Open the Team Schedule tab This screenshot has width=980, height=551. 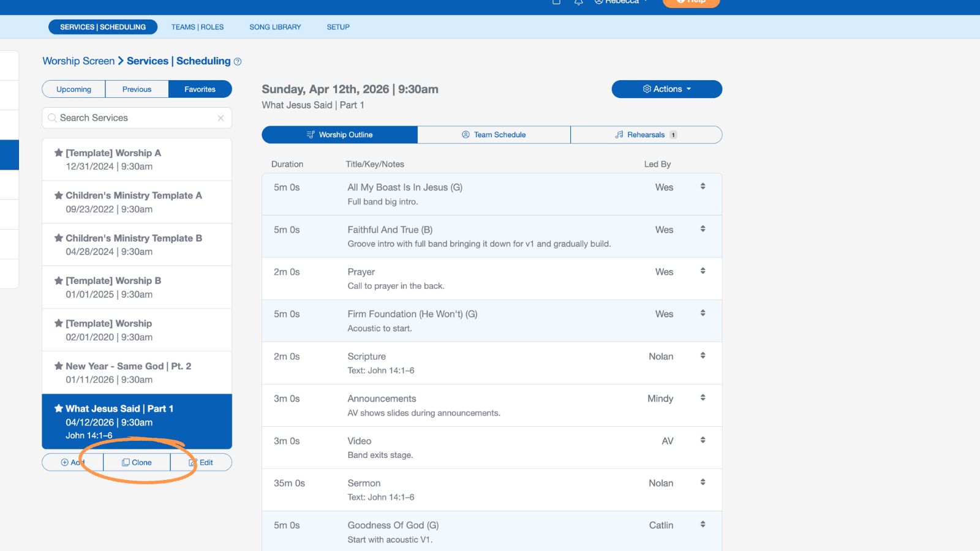pyautogui.click(x=494, y=135)
